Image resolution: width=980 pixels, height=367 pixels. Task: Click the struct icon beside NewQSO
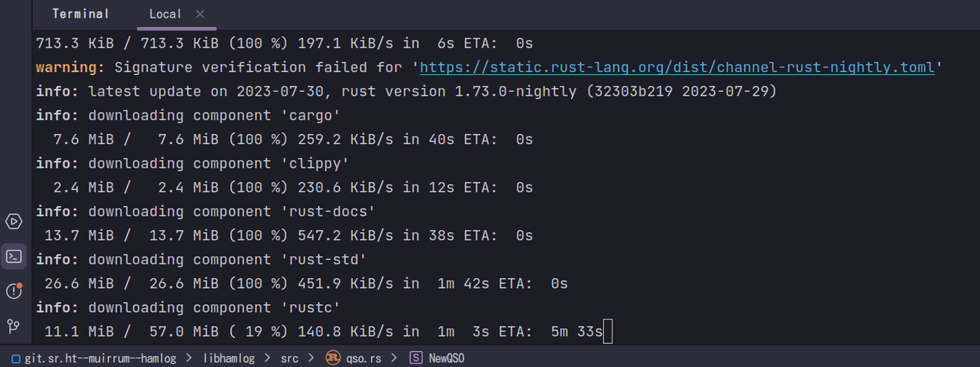pos(416,358)
